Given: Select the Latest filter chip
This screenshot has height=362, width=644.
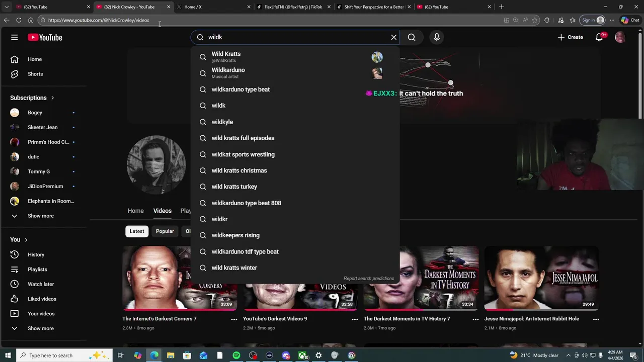Looking at the screenshot, I should pos(137,231).
